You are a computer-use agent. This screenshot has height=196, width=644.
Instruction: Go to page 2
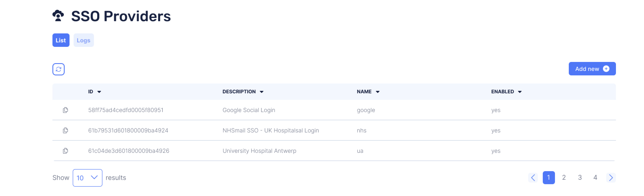tap(564, 178)
